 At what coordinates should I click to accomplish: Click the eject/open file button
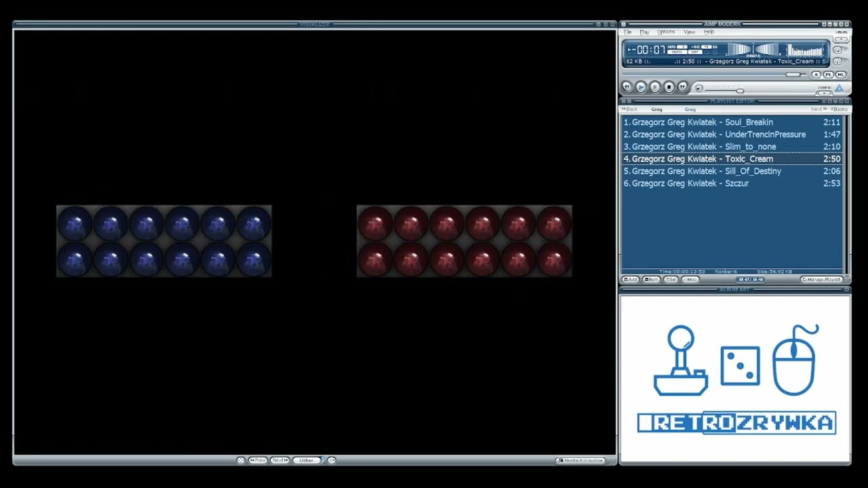click(x=816, y=75)
